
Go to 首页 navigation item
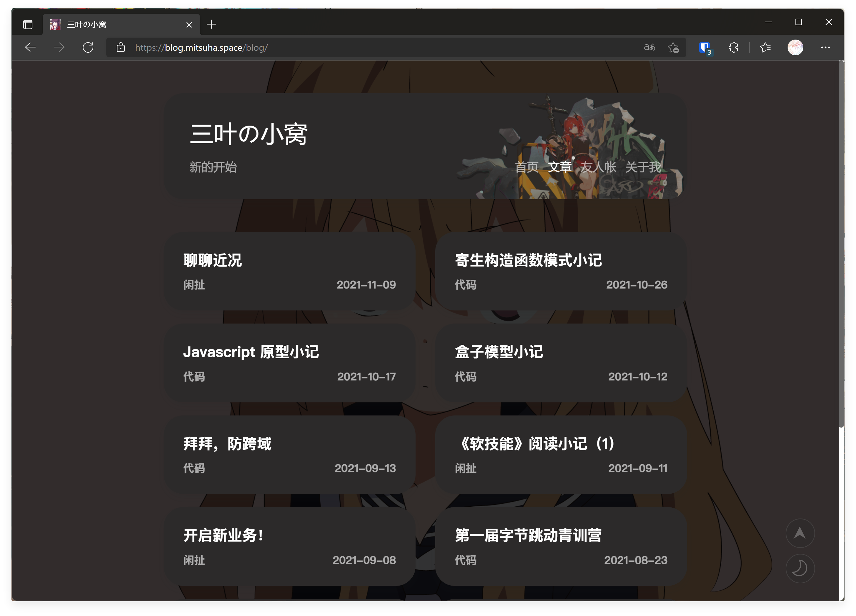[x=526, y=167]
